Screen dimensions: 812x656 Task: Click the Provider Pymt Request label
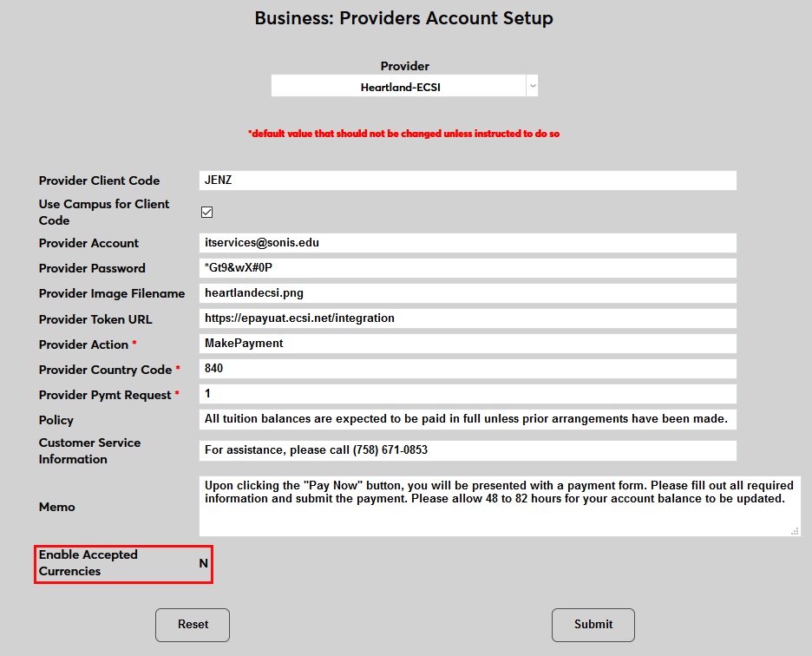coord(105,396)
